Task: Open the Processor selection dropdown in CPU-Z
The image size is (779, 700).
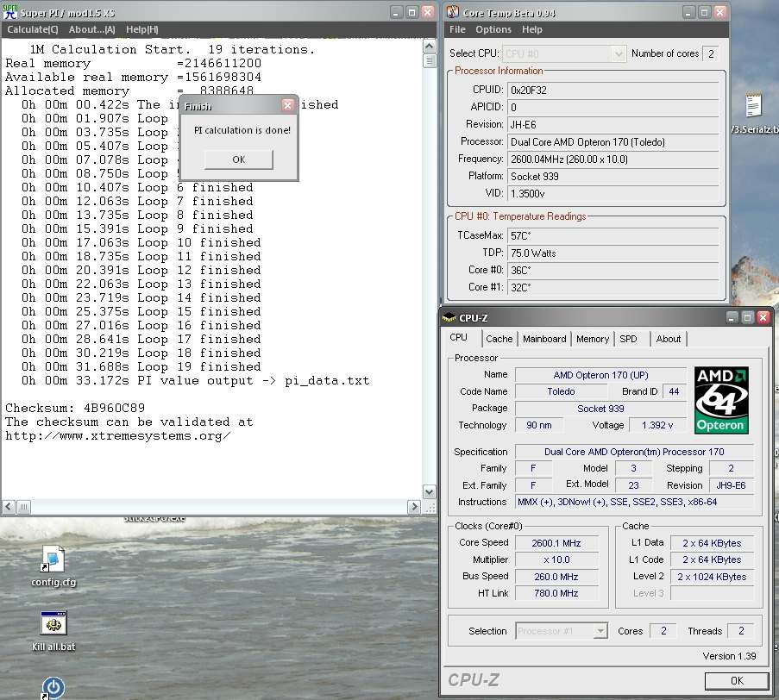Action: pyautogui.click(x=562, y=631)
